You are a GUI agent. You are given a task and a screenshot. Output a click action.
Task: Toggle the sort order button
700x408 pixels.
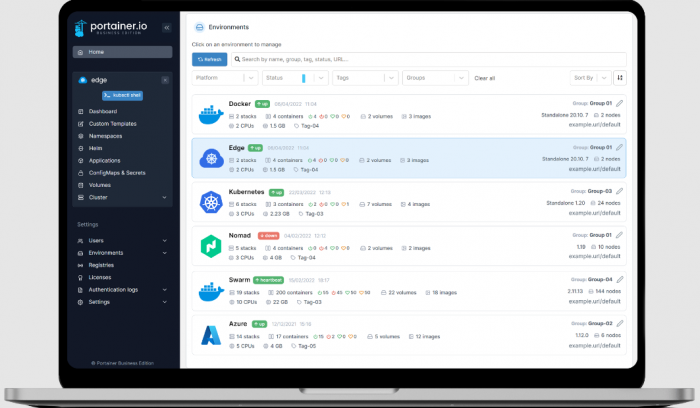[x=620, y=78]
